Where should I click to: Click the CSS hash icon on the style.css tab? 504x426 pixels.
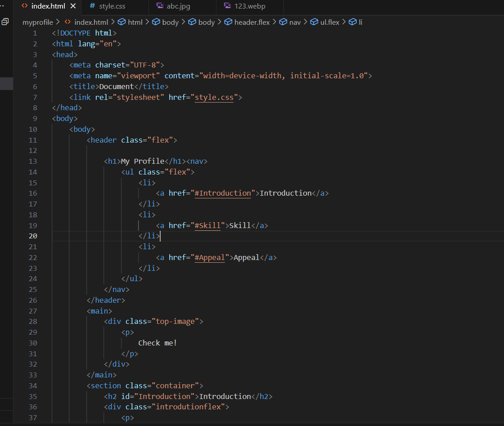[92, 6]
